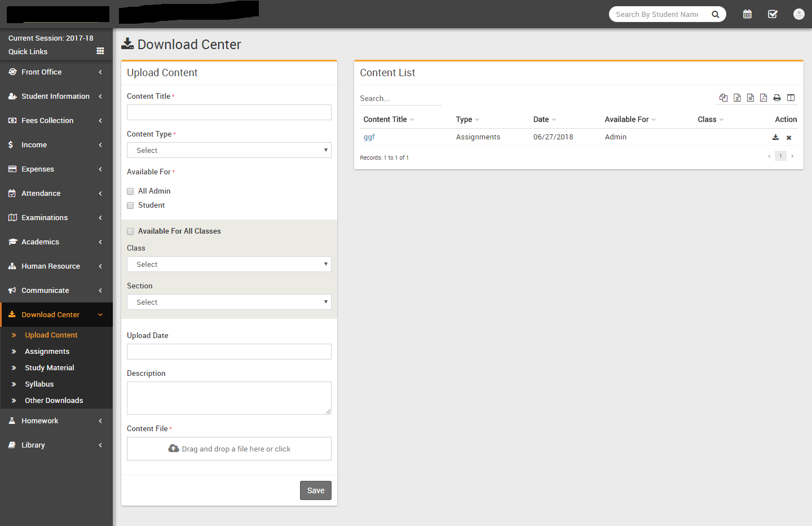
Task: Open the ggf content title link
Action: (369, 137)
